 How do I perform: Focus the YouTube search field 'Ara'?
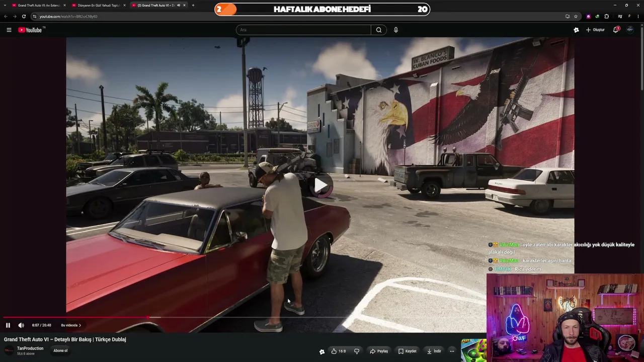(x=303, y=30)
